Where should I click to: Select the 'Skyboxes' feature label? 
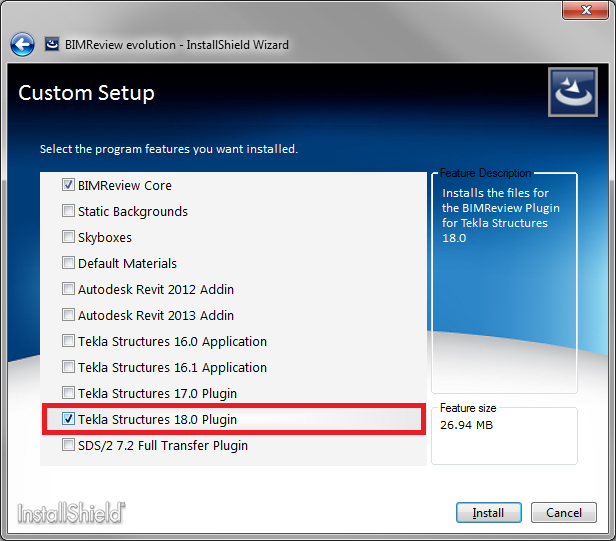(x=105, y=238)
